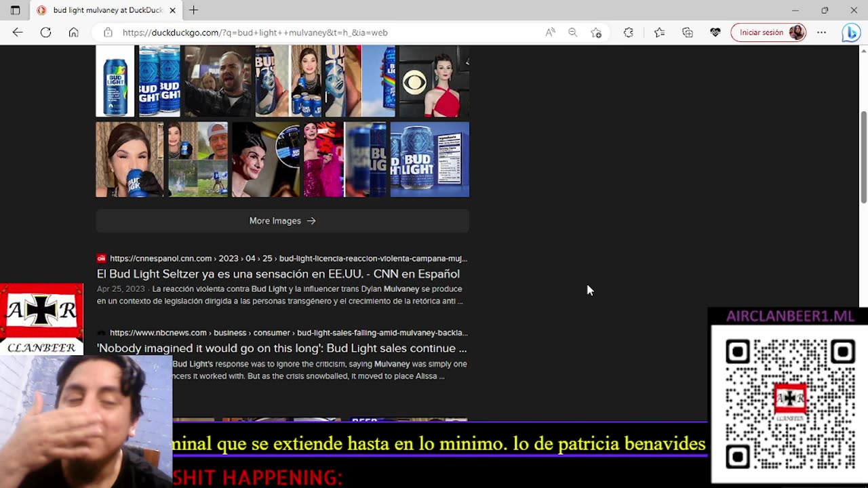This screenshot has height=488, width=868.
Task: Click the 'More Images' button
Action: click(x=282, y=221)
